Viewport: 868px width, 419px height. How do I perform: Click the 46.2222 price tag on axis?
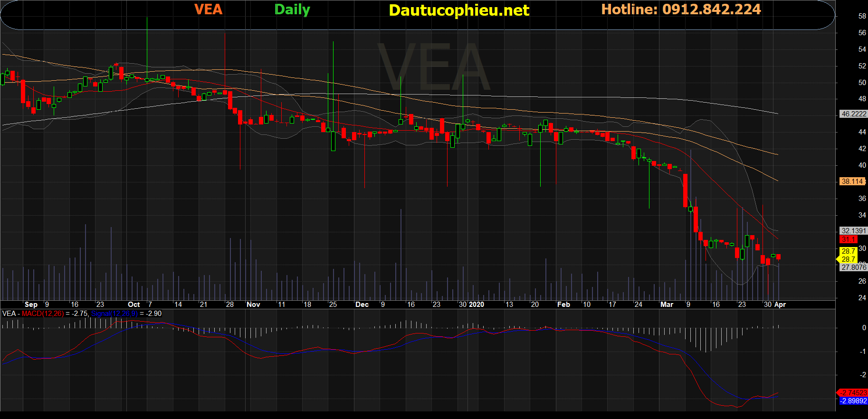pyautogui.click(x=853, y=114)
